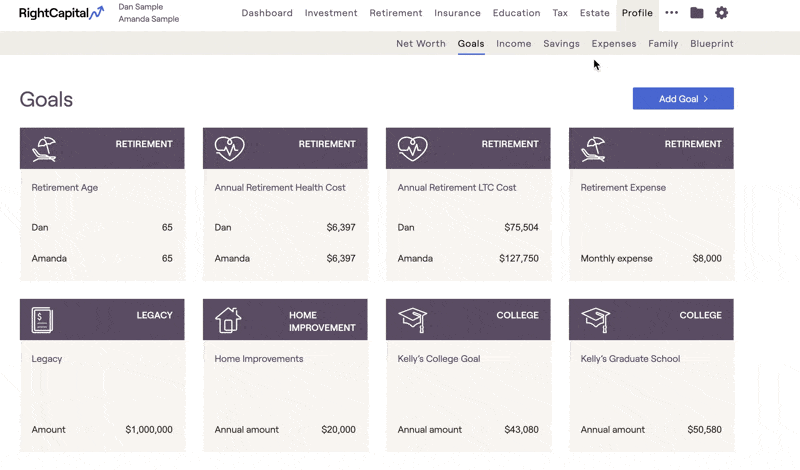800x470 pixels.
Task: Click the Home Improvement house icon
Action: coord(228,320)
